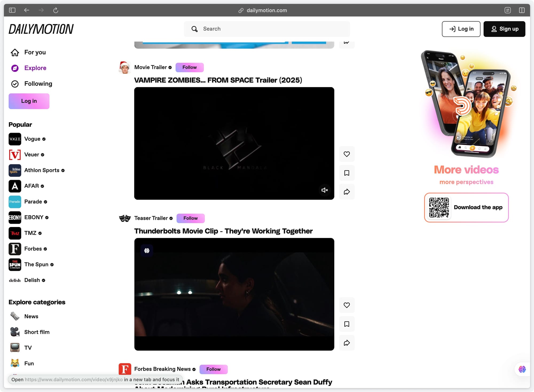Click the Sign up button

click(x=504, y=29)
